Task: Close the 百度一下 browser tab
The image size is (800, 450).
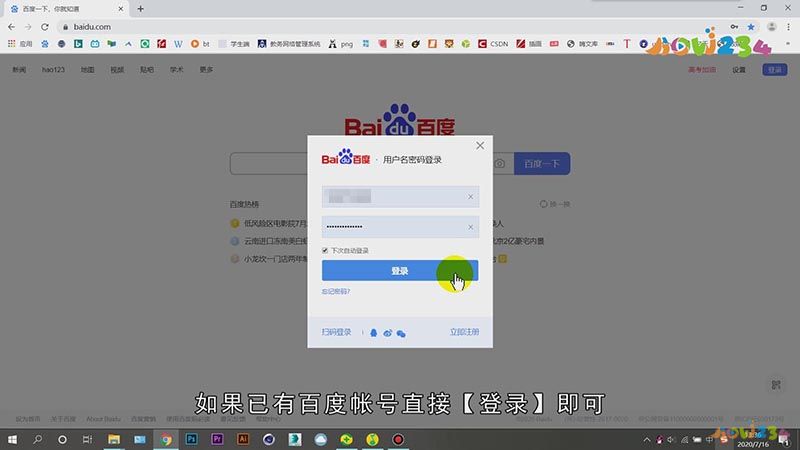Action: tap(121, 9)
